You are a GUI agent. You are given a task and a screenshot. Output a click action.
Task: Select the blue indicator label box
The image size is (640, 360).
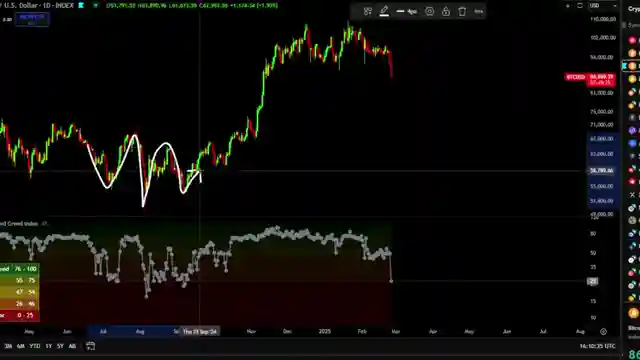pos(32,19)
